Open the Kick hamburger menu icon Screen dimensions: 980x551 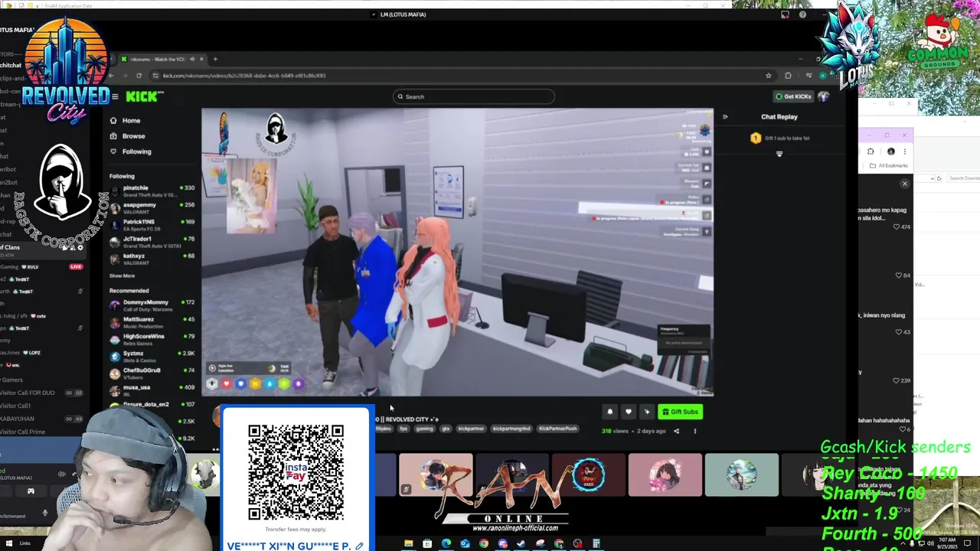(x=114, y=96)
